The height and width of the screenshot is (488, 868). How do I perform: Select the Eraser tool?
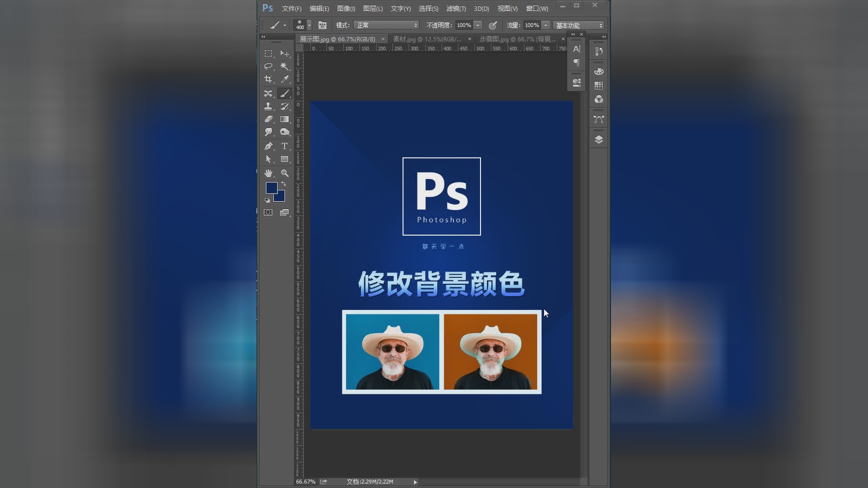pyautogui.click(x=268, y=119)
